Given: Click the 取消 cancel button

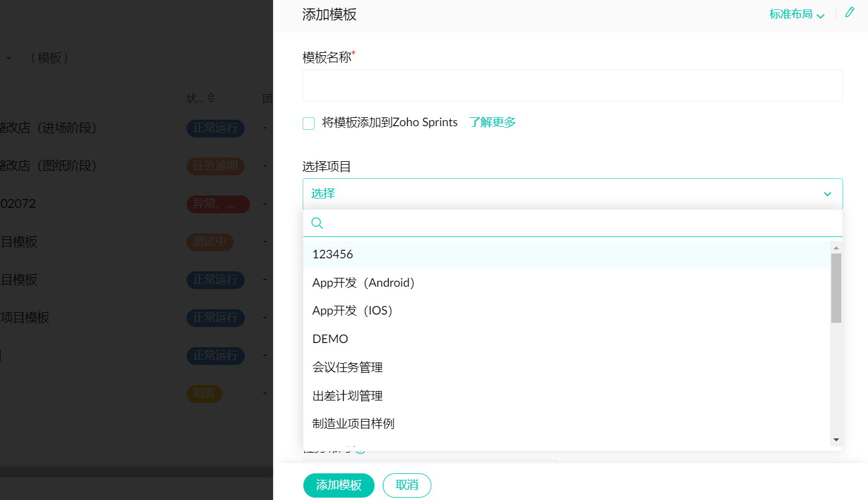Looking at the screenshot, I should point(406,485).
